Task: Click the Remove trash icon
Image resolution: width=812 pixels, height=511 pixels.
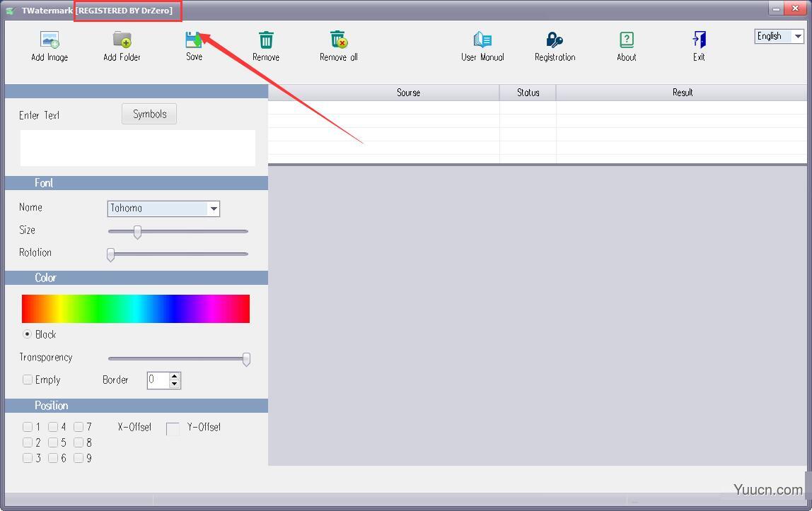Action: [x=266, y=40]
